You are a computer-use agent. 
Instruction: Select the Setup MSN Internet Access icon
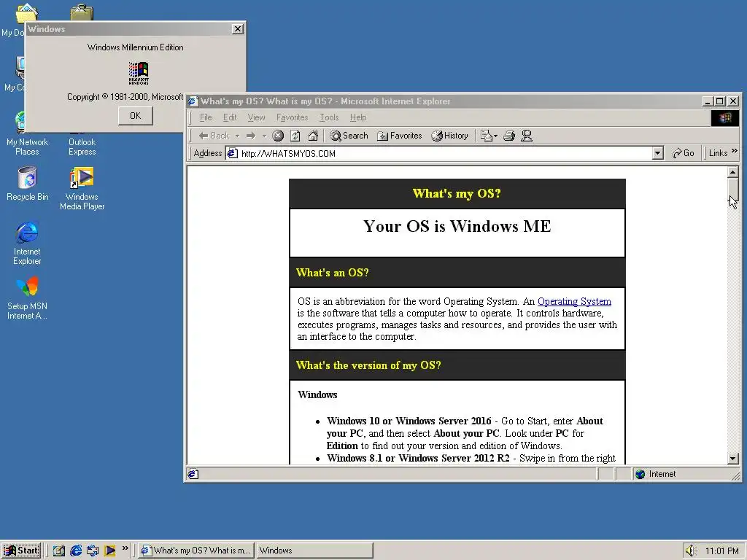click(x=27, y=298)
